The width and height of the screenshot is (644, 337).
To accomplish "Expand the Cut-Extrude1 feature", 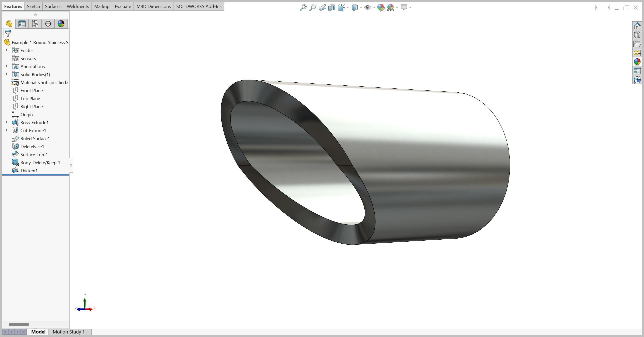I will pos(6,130).
